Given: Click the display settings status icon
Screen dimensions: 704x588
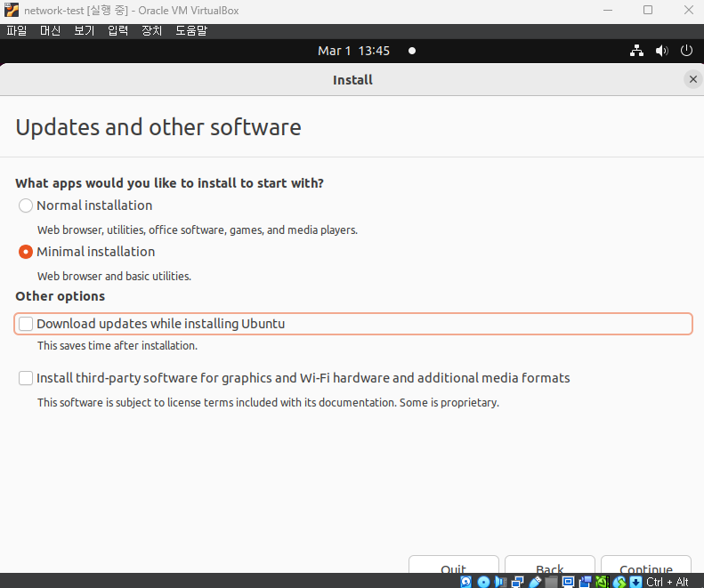Looking at the screenshot, I should click(568, 582).
